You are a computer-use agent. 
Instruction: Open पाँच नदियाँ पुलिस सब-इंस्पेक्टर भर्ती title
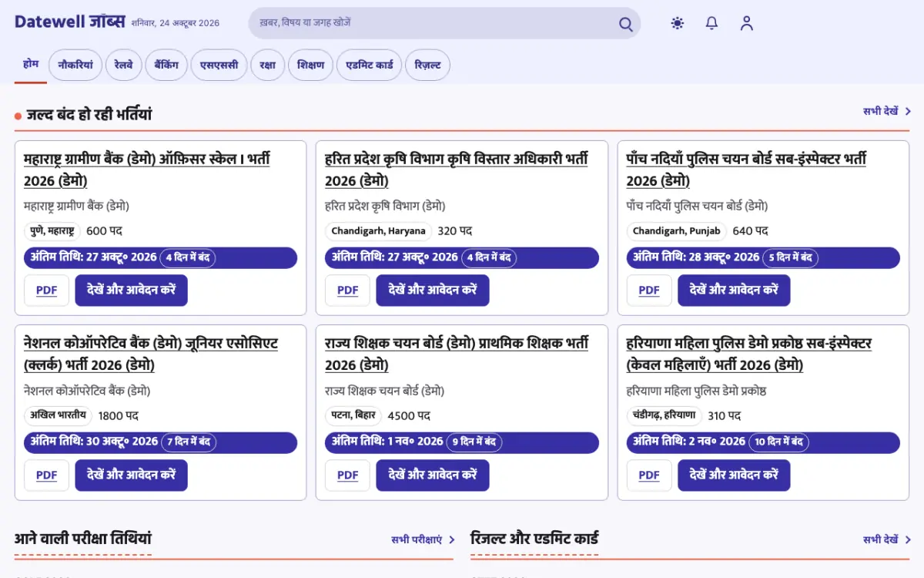click(746, 170)
